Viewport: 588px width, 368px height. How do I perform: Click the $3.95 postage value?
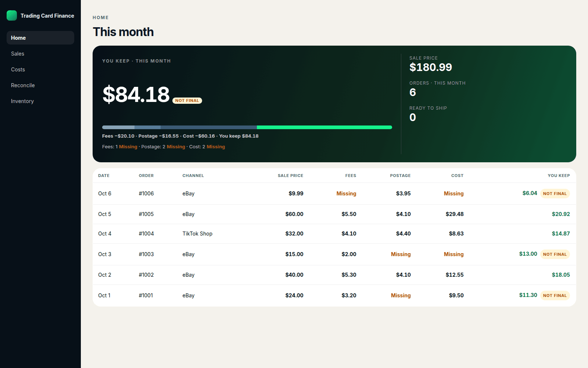click(x=403, y=194)
